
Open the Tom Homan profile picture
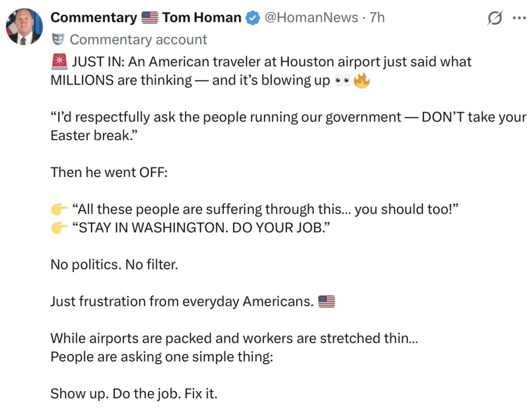tap(24, 26)
